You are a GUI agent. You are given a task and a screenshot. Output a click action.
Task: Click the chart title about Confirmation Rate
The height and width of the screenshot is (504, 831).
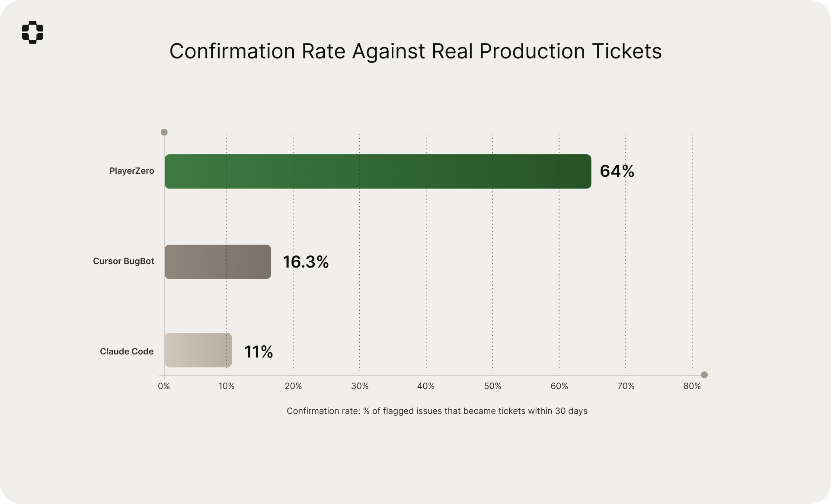(x=415, y=51)
